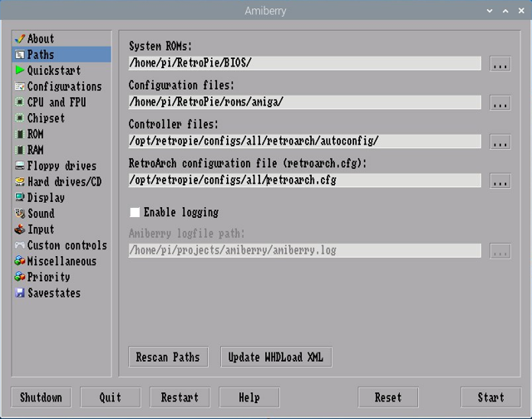Click the Chipset chip icon
The width and height of the screenshot is (532, 419).
(x=20, y=118)
